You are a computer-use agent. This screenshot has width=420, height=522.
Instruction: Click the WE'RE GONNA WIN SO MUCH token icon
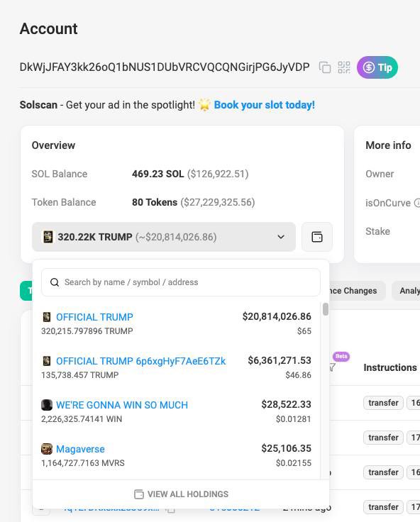[x=47, y=405]
